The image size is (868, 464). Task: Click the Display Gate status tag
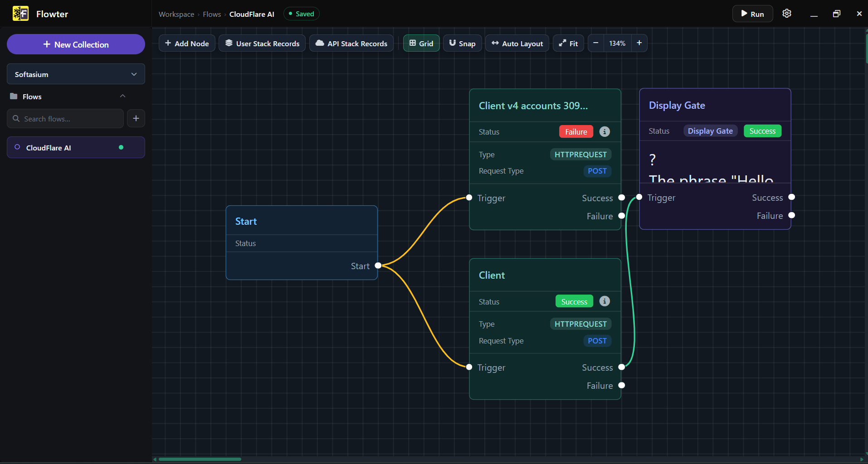710,131
